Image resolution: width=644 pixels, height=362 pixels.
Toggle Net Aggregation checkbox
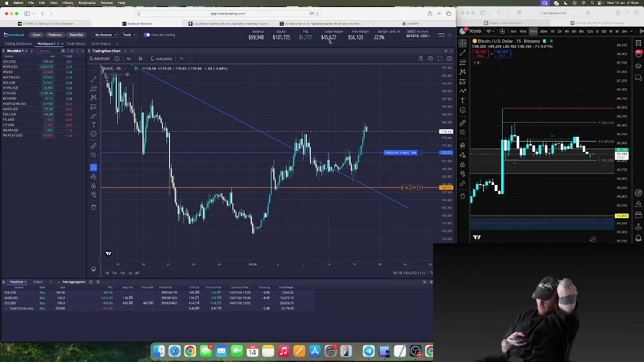[59, 282]
